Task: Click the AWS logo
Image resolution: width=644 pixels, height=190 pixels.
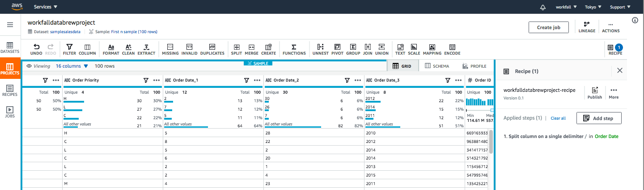Action: 17,7
